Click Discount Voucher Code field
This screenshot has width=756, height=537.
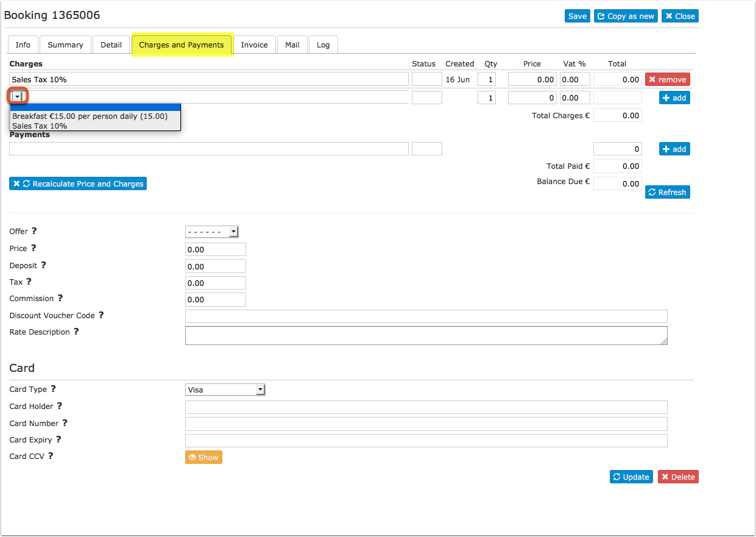coord(426,316)
